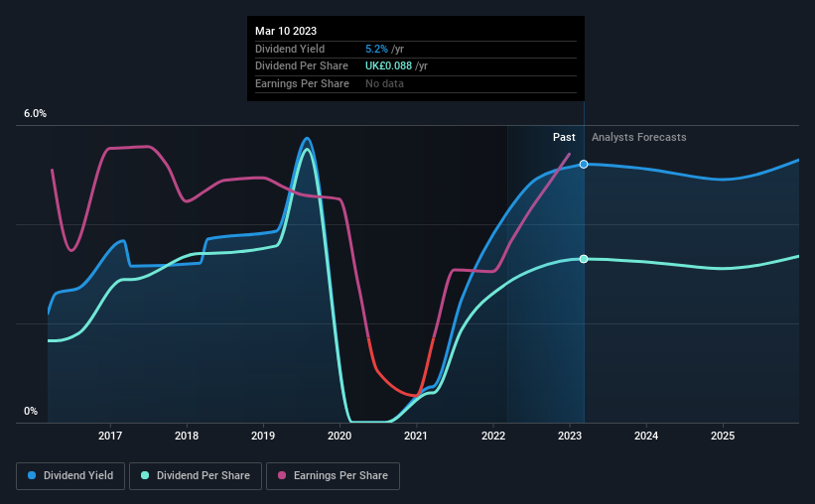This screenshot has height=504, width=815.
Task: Click the 2024 x-axis label
Action: (x=646, y=436)
